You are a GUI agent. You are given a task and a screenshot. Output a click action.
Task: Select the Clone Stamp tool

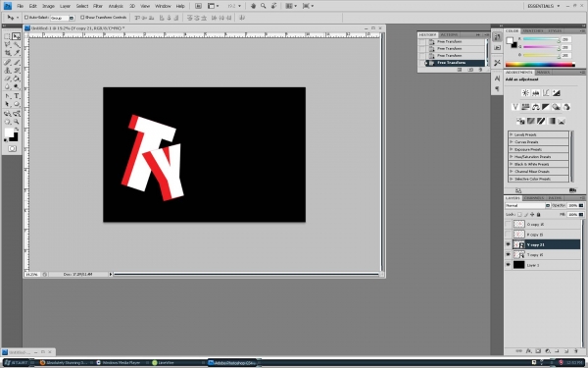pos(7,71)
